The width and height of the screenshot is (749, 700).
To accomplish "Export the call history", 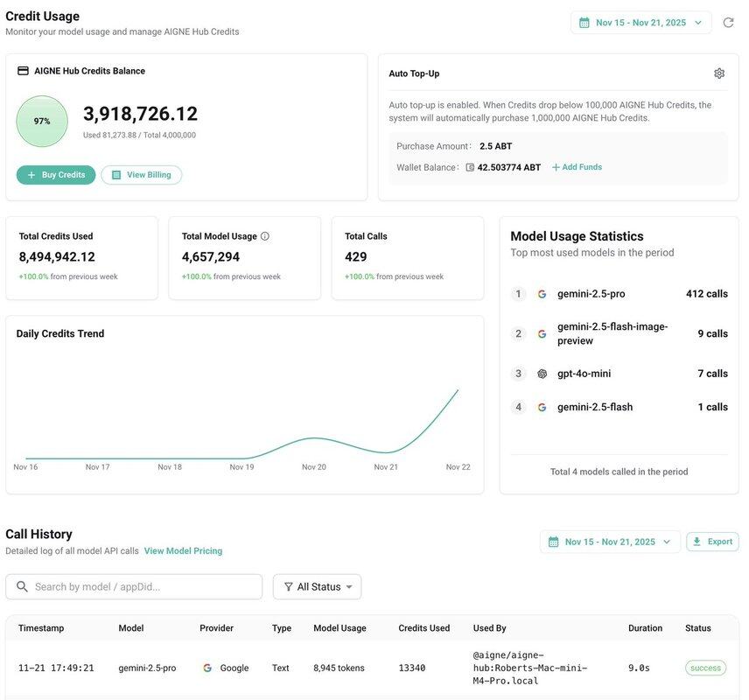I will pyautogui.click(x=712, y=542).
